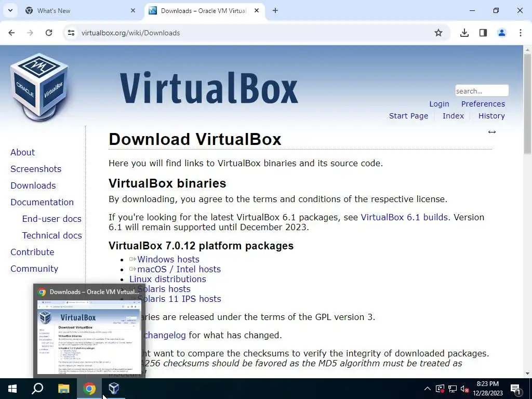Open the Login link
The image size is (532, 399).
(x=439, y=104)
